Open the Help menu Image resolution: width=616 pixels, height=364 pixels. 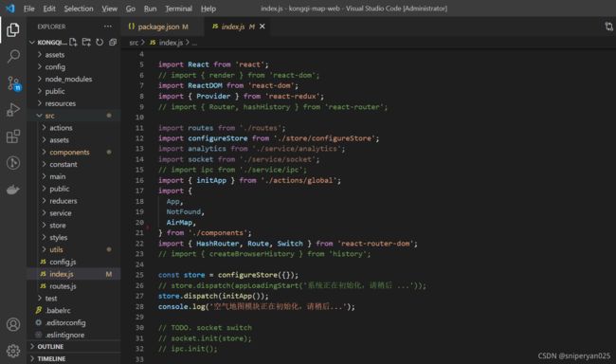coord(208,9)
